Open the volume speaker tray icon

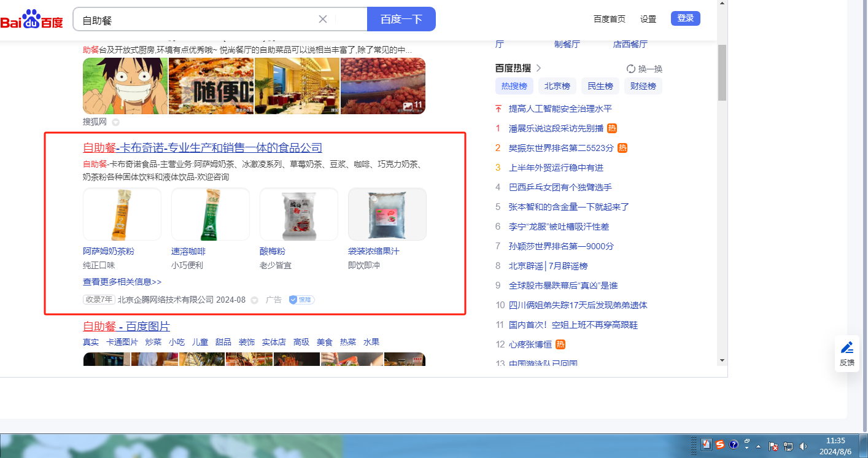(x=804, y=446)
